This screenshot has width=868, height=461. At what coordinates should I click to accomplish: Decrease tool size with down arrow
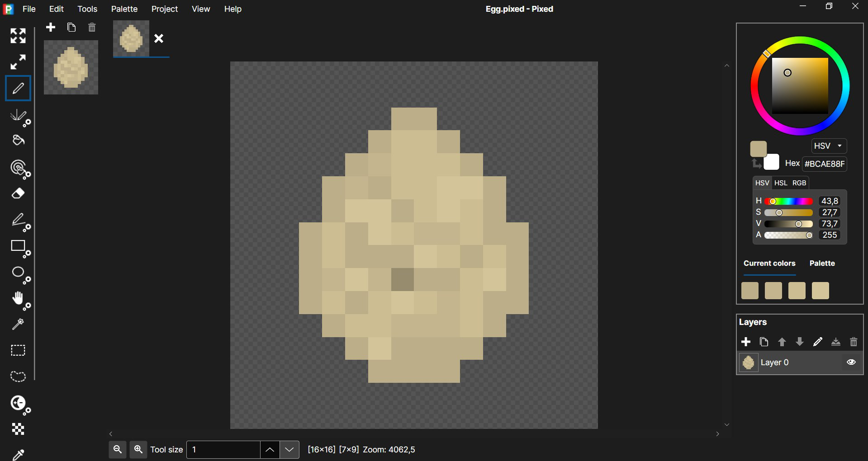pos(289,450)
